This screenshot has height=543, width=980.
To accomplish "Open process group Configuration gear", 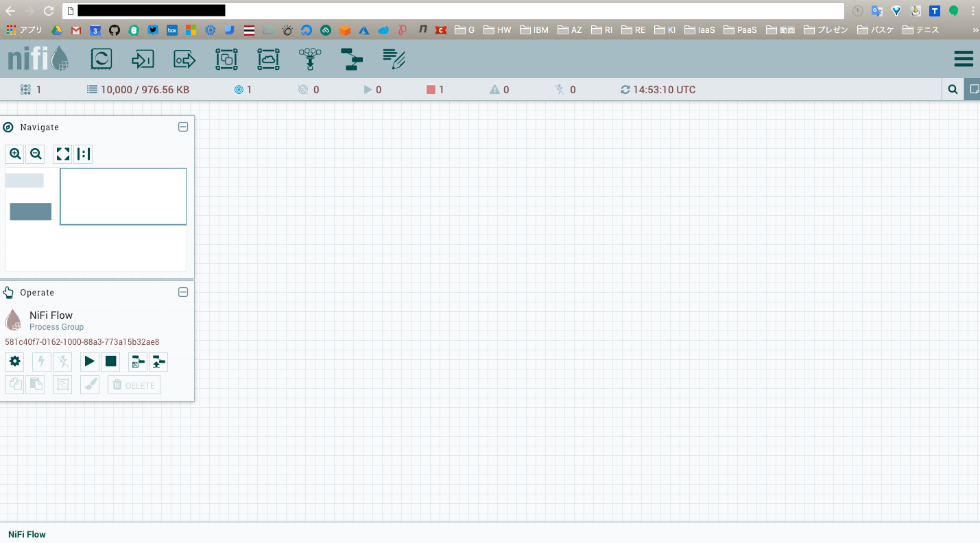I will tap(15, 361).
